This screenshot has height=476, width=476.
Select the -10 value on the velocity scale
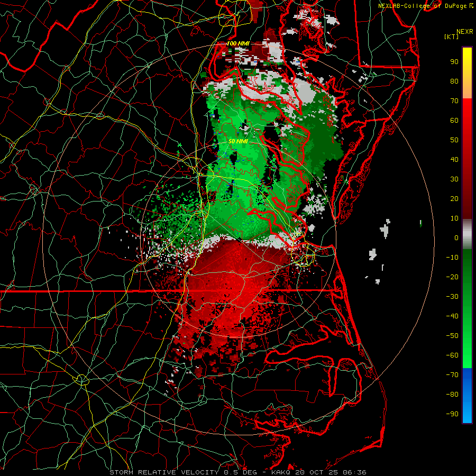tap(452, 258)
